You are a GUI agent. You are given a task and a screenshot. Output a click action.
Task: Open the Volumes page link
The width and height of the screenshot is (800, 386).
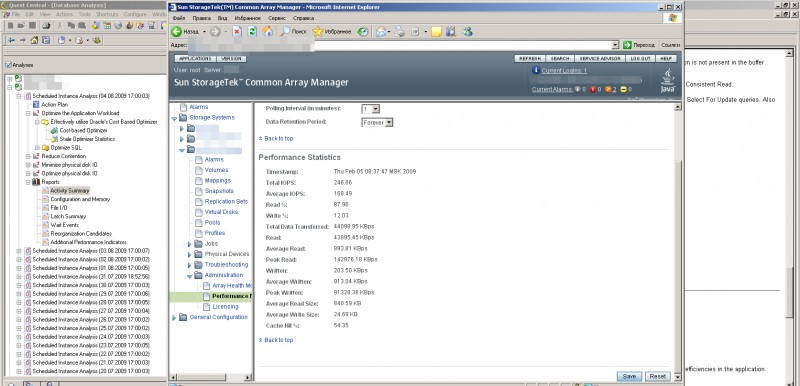pos(216,170)
